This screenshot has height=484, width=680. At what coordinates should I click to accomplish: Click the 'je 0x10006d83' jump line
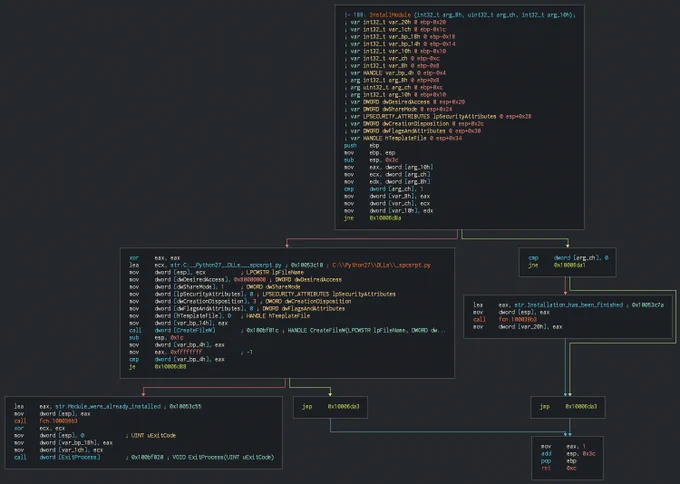coord(157,366)
